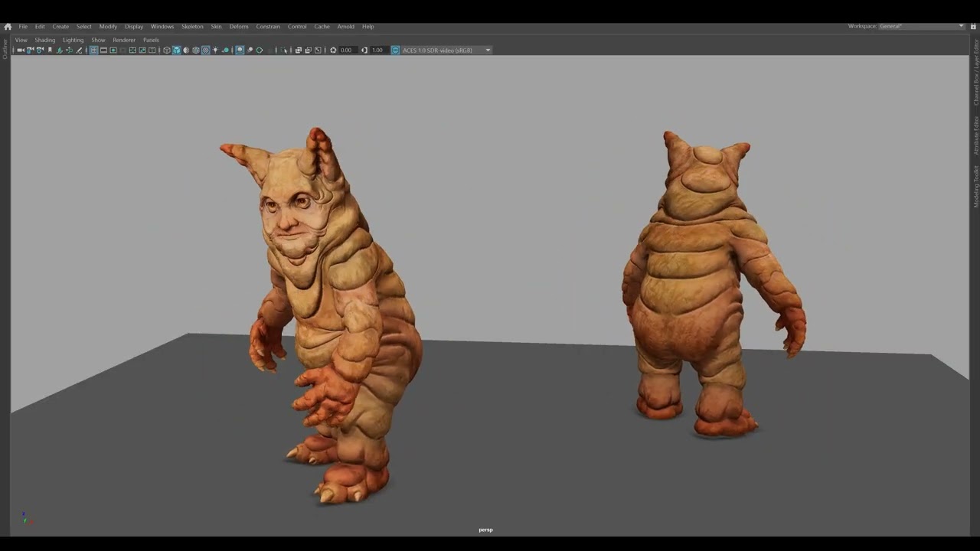Open the panel Lighting menu

tap(73, 40)
